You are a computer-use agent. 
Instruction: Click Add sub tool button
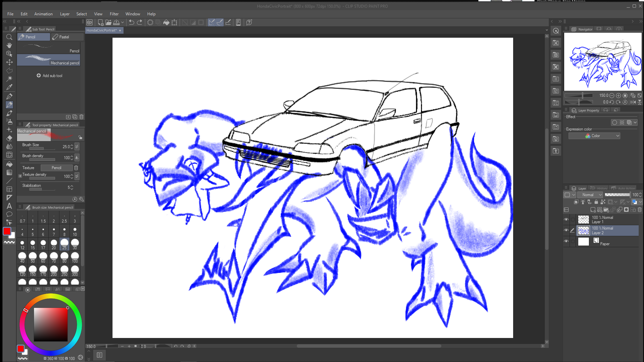pyautogui.click(x=49, y=76)
